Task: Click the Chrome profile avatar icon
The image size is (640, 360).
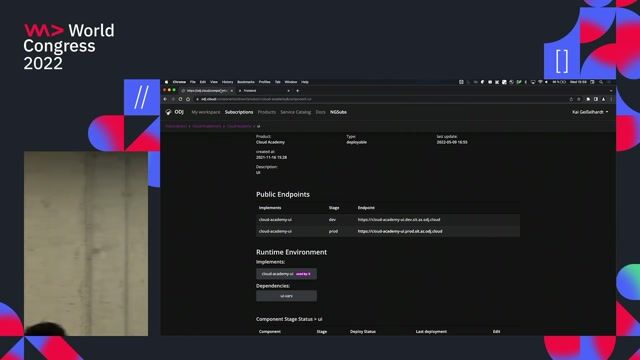Action: point(604,99)
